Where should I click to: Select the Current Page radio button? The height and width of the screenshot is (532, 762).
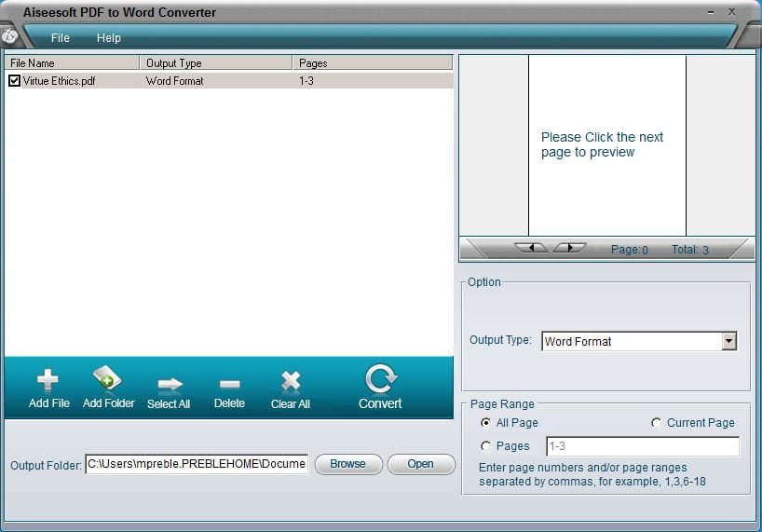(x=657, y=423)
